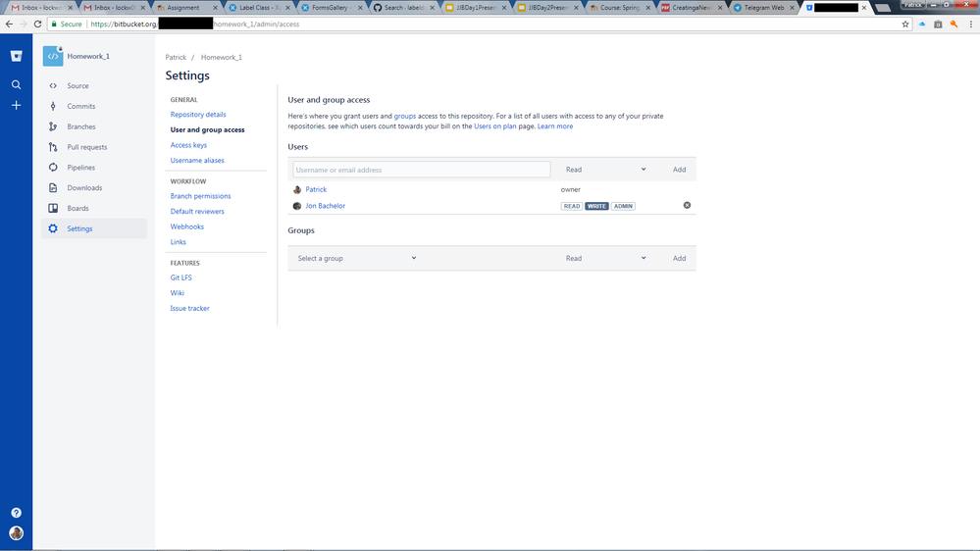Switch to the Course: Spring browser tab
Viewport: 980px width, 551px height.
pos(619,8)
